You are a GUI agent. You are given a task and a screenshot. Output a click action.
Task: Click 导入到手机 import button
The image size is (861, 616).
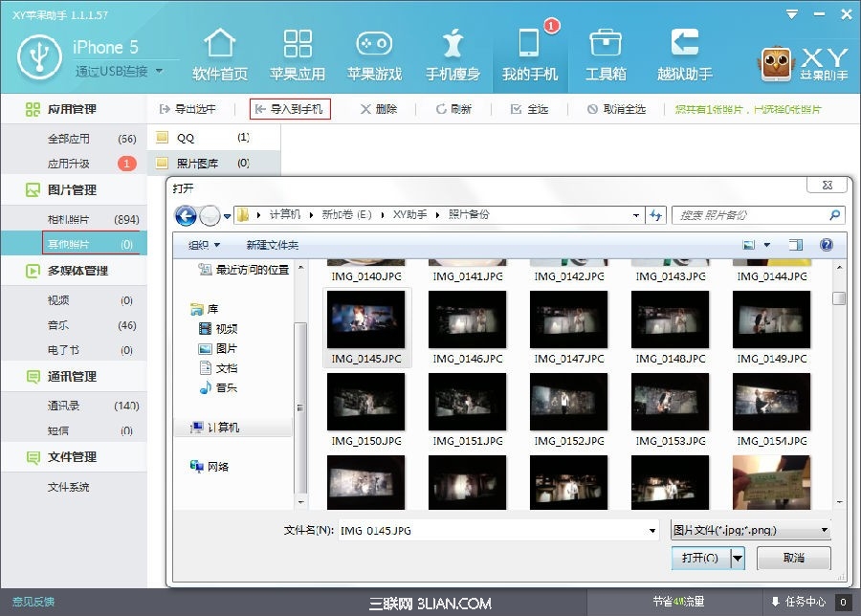(290, 109)
